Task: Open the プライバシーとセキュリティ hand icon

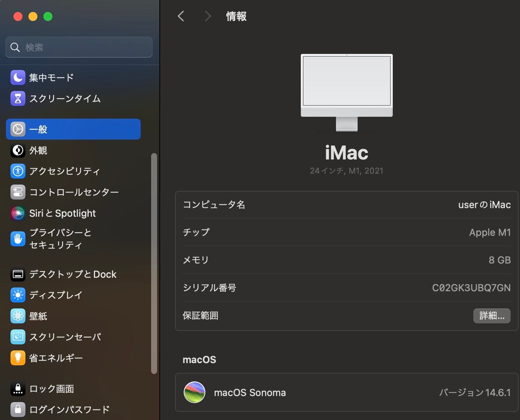Action: (x=18, y=239)
